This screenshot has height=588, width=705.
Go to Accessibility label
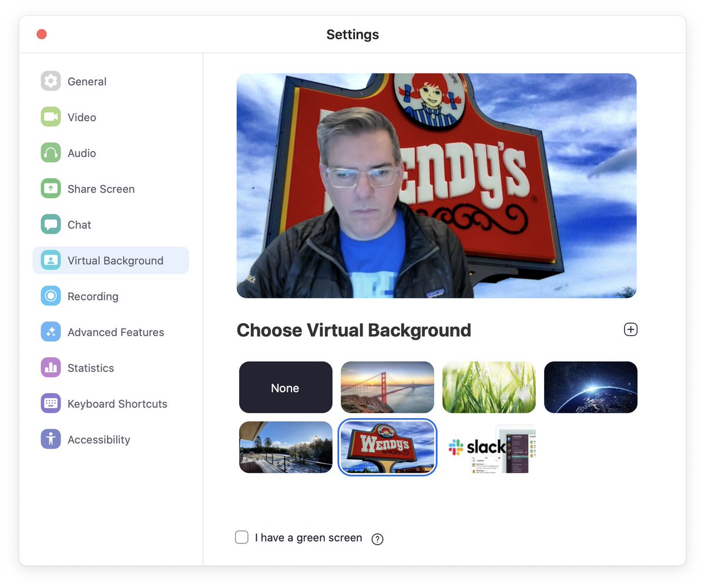99,440
